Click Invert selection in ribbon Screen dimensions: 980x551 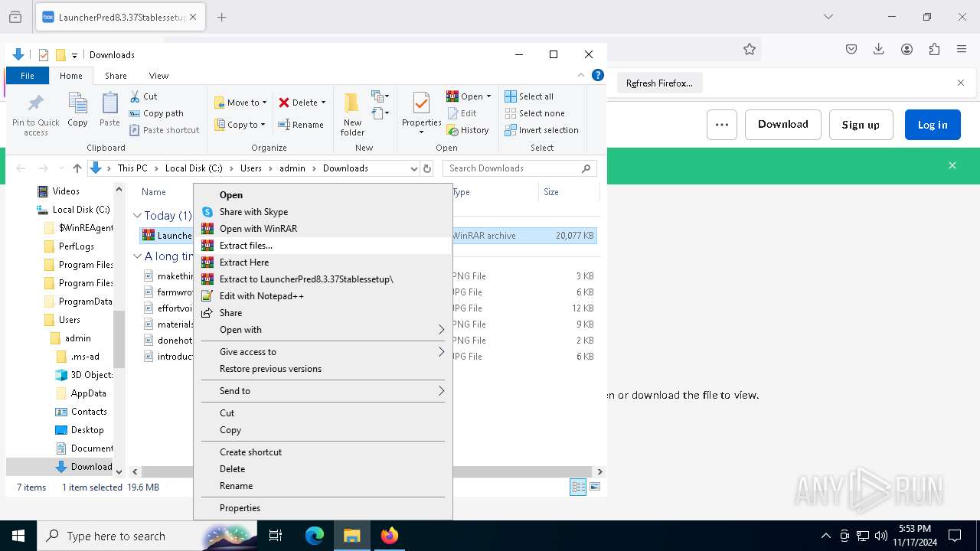(541, 130)
